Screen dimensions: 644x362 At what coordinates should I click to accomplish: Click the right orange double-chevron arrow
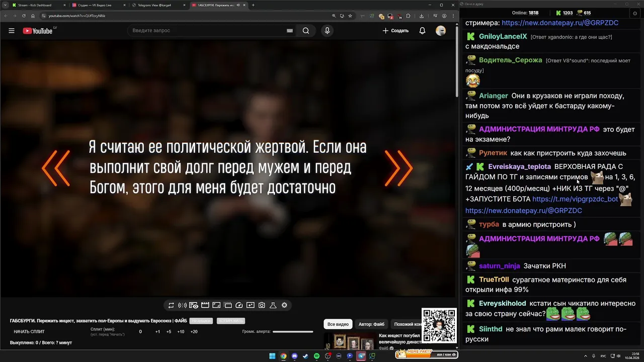[398, 168]
